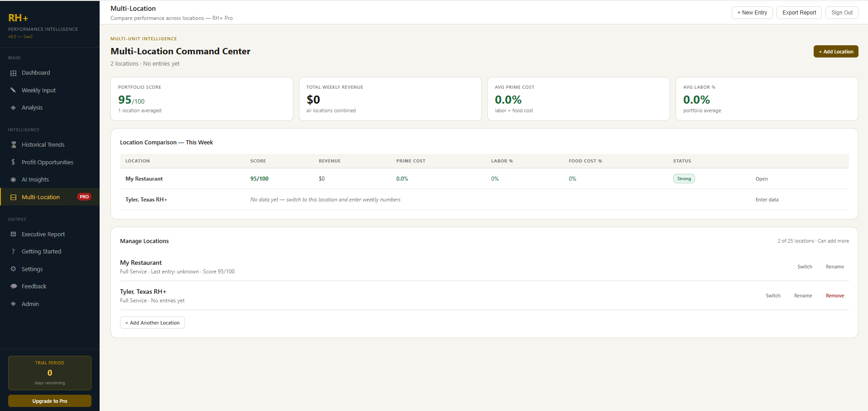
Task: Navigate to Profit Opportunities
Action: 50,162
